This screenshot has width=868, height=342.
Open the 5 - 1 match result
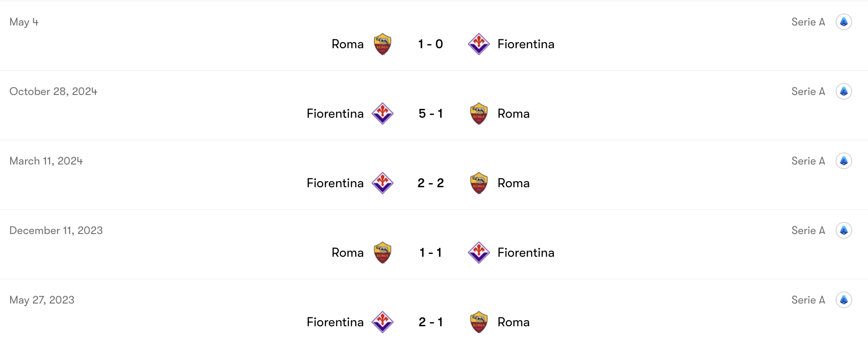click(430, 114)
